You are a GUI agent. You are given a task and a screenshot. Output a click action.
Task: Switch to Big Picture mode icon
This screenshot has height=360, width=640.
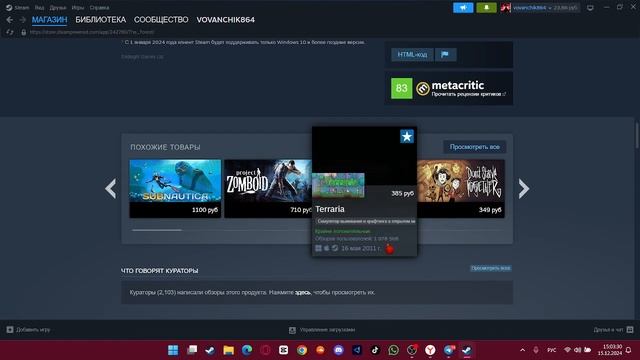pos(590,7)
